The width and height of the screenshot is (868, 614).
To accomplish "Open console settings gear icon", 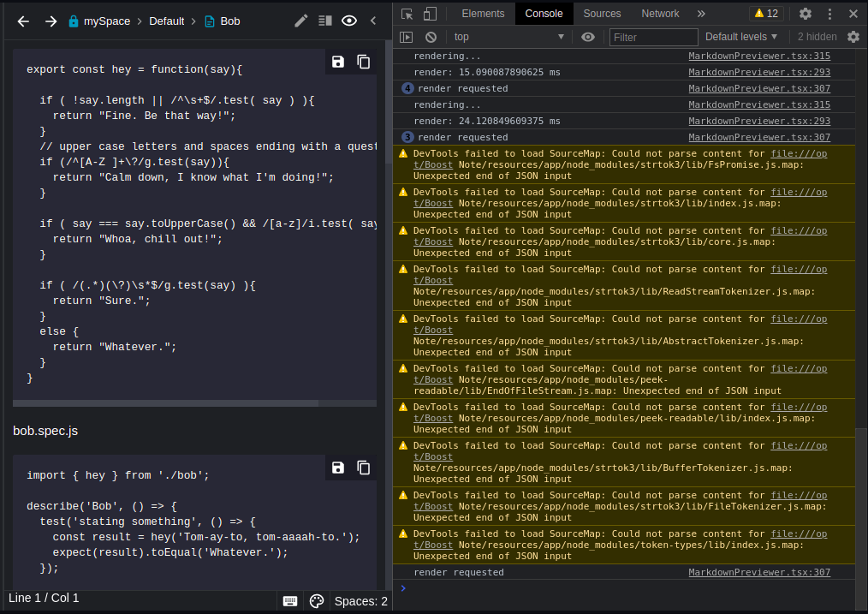I will tap(853, 37).
